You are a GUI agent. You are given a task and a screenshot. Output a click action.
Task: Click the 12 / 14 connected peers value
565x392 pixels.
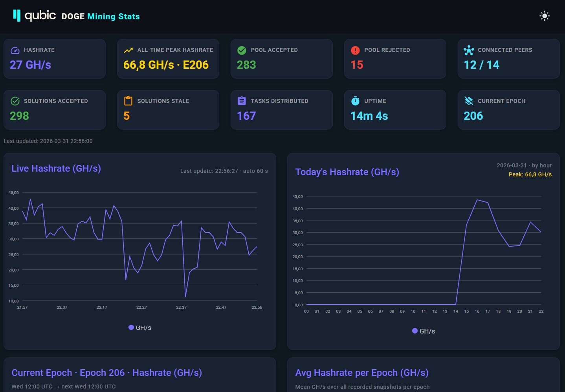coord(481,65)
